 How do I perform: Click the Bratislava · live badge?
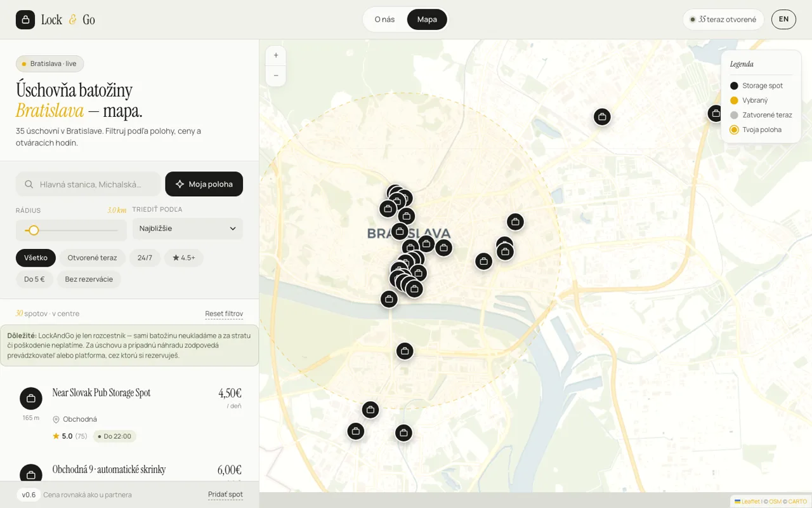(x=50, y=63)
